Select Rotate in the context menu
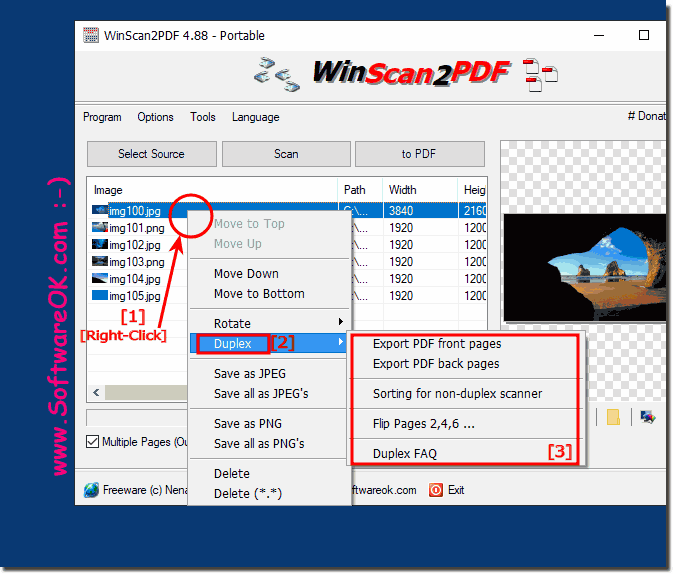Viewport: 673px width, 574px height. click(x=269, y=324)
